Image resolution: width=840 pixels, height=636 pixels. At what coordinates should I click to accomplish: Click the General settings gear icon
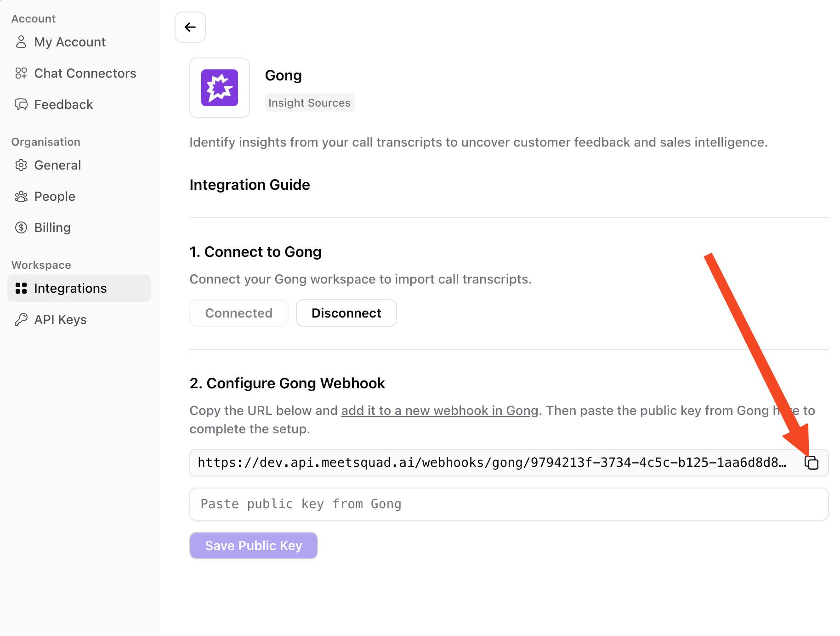pos(21,165)
